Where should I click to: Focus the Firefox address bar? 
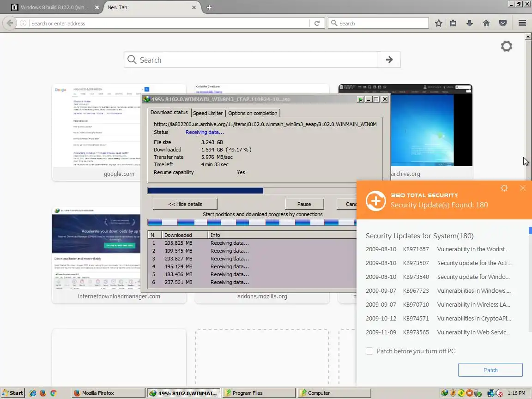click(x=169, y=23)
